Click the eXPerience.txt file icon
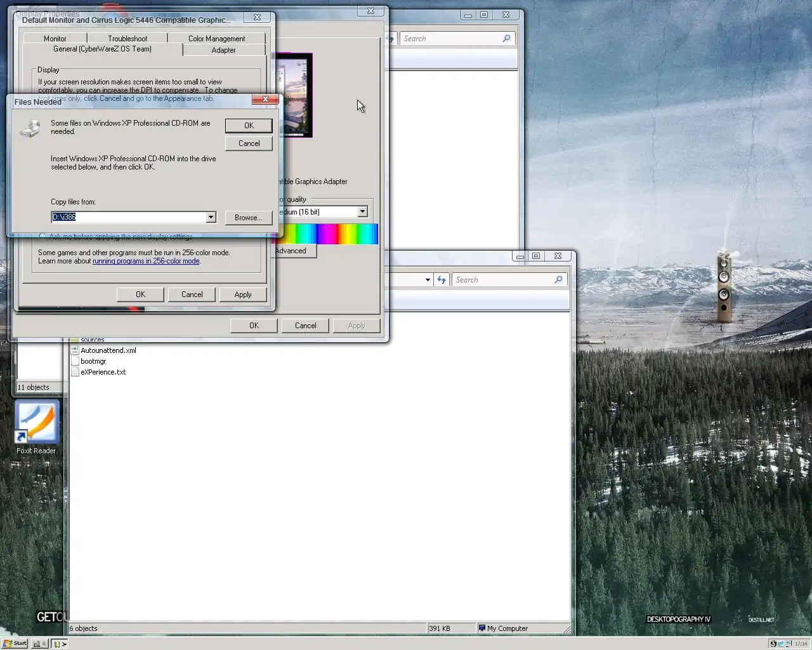The width and height of the screenshot is (812, 650). [75, 371]
